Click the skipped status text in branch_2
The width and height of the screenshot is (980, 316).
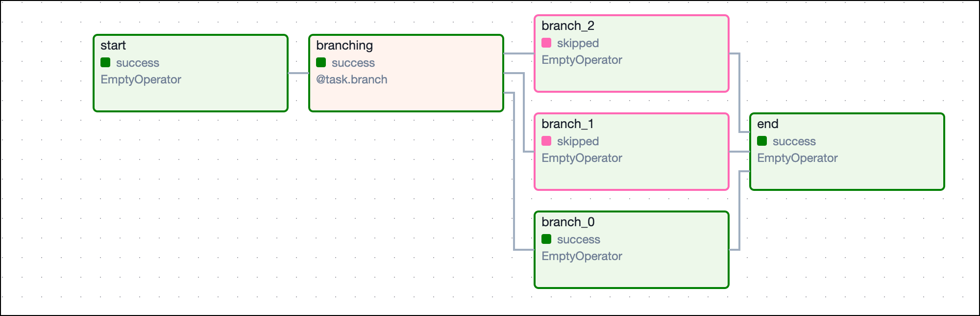point(578,43)
